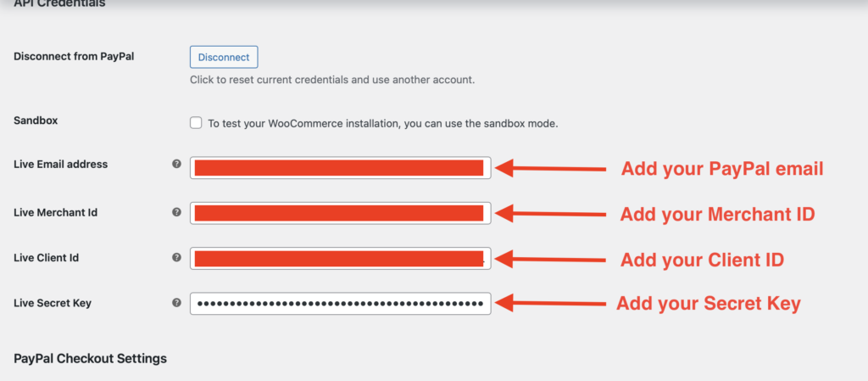The image size is (868, 381).
Task: Click the "Disconnect from PayPal" label
Action: pos(75,57)
